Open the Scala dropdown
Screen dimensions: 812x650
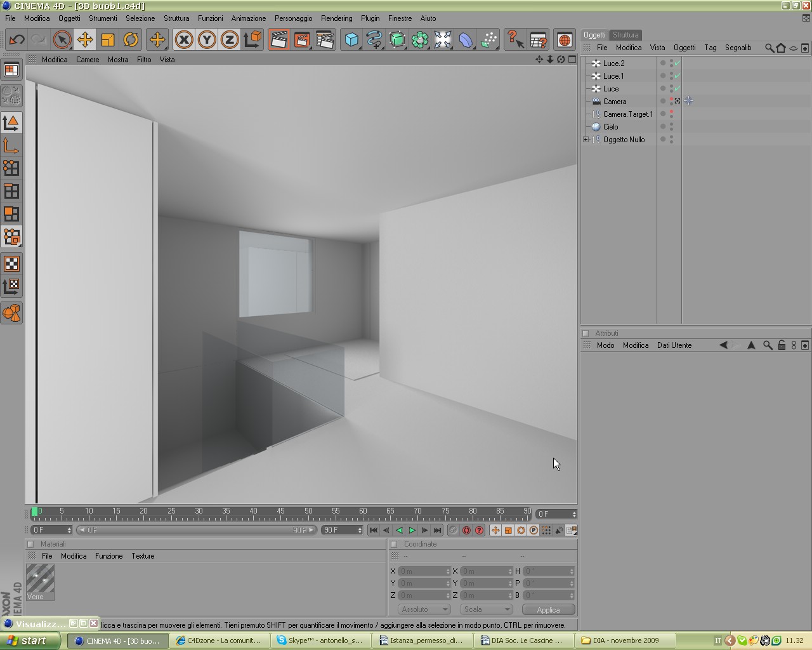pos(487,609)
